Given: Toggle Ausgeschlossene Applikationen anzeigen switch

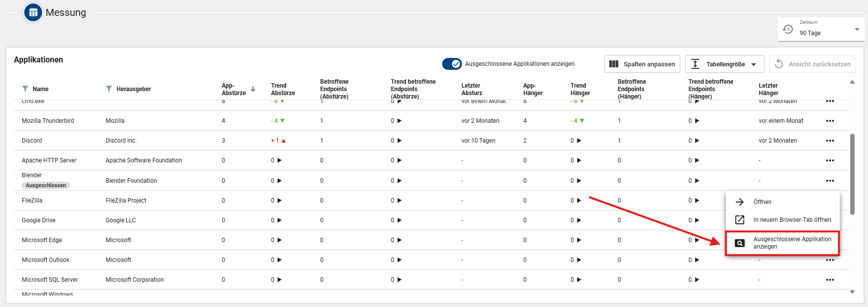Looking at the screenshot, I should (x=452, y=64).
